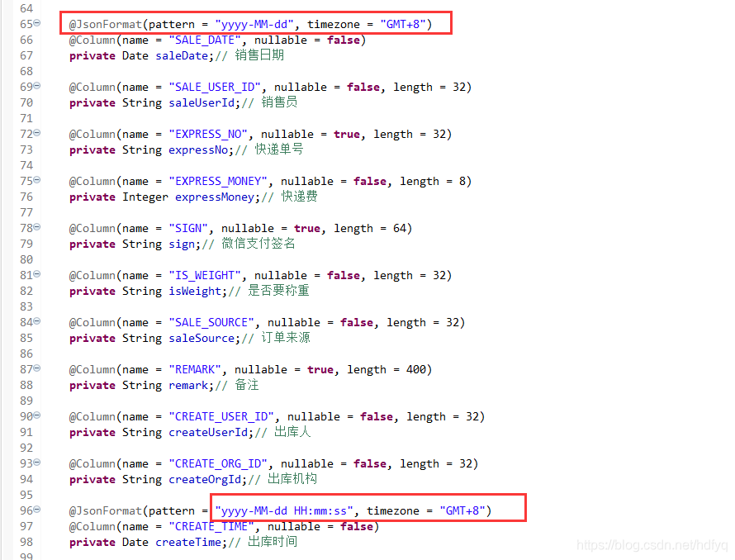Image resolution: width=735 pixels, height=560 pixels.
Task: Collapse the fold marker at line 75
Action: click(37, 179)
